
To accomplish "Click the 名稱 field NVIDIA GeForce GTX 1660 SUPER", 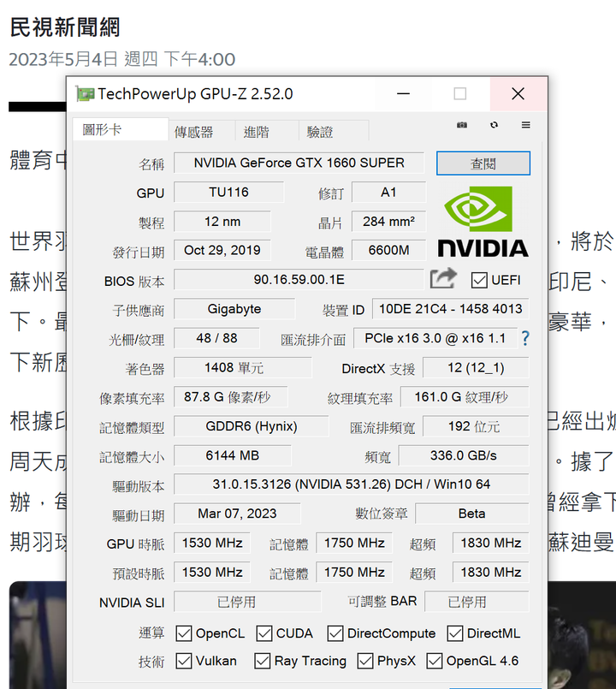I will [299, 163].
